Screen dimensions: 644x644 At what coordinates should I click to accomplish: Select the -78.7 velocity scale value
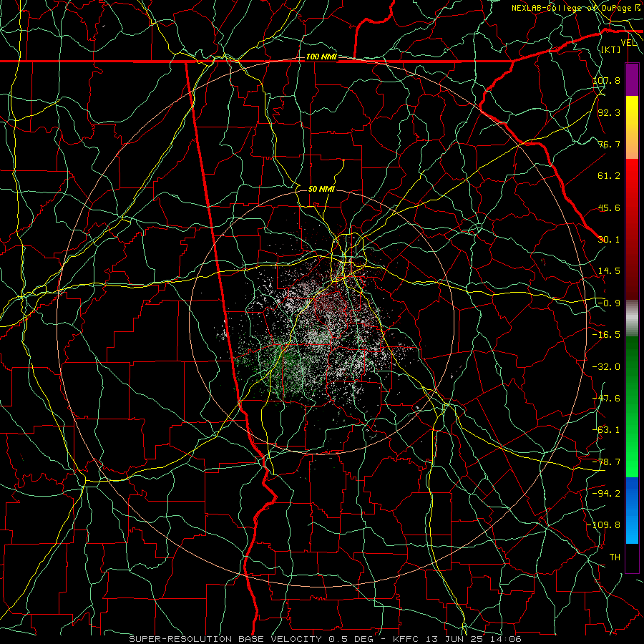click(x=606, y=462)
